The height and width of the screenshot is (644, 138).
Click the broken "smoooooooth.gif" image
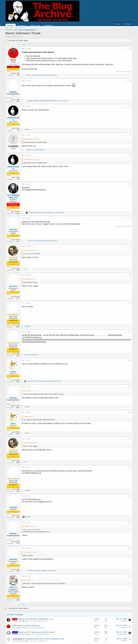pyautogui.click(x=30, y=69)
